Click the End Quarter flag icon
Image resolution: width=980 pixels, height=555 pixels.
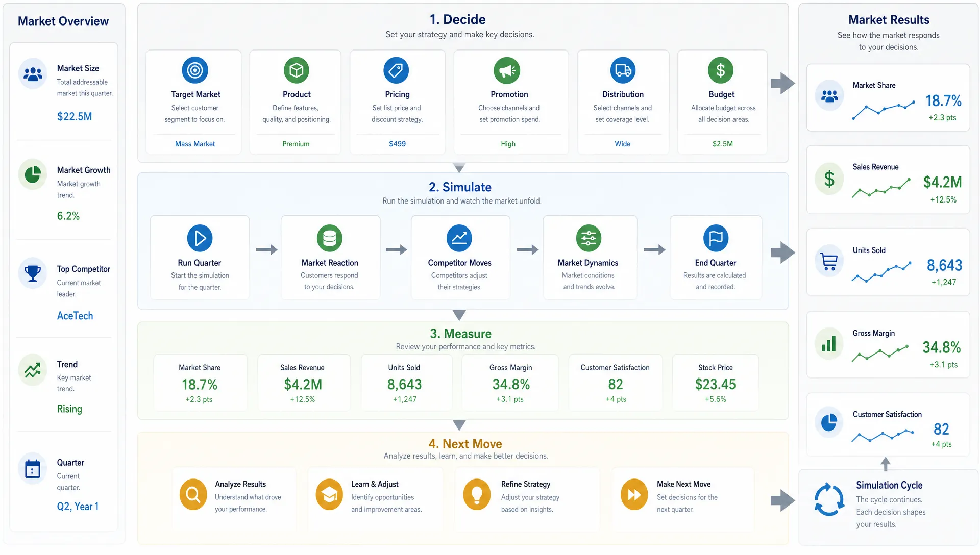(716, 238)
